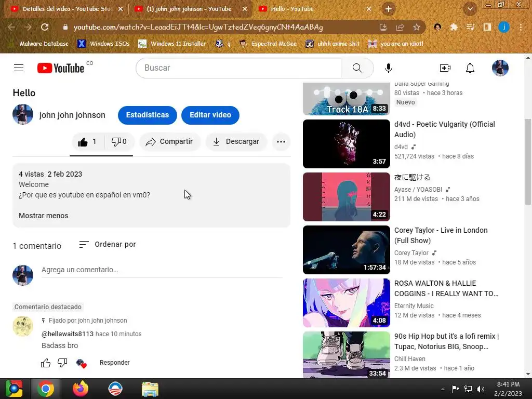Start voice search with microphone icon
This screenshot has height=399, width=532.
coord(389,68)
